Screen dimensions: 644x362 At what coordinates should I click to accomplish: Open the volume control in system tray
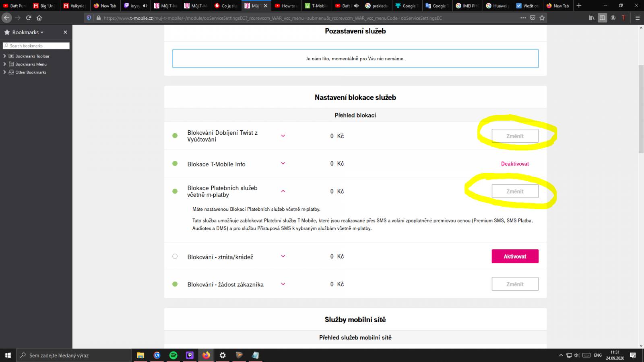point(577,355)
